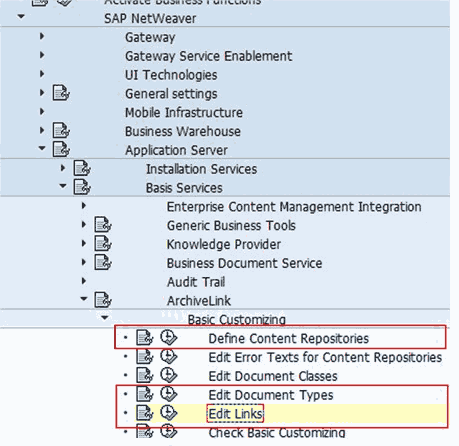Collapse the Application Server node
This screenshot has height=446, width=459.
click(x=42, y=148)
